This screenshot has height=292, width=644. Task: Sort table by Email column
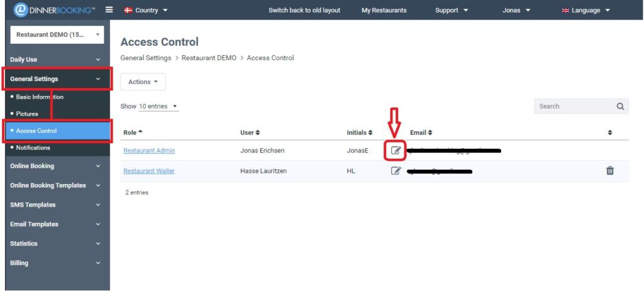[421, 132]
